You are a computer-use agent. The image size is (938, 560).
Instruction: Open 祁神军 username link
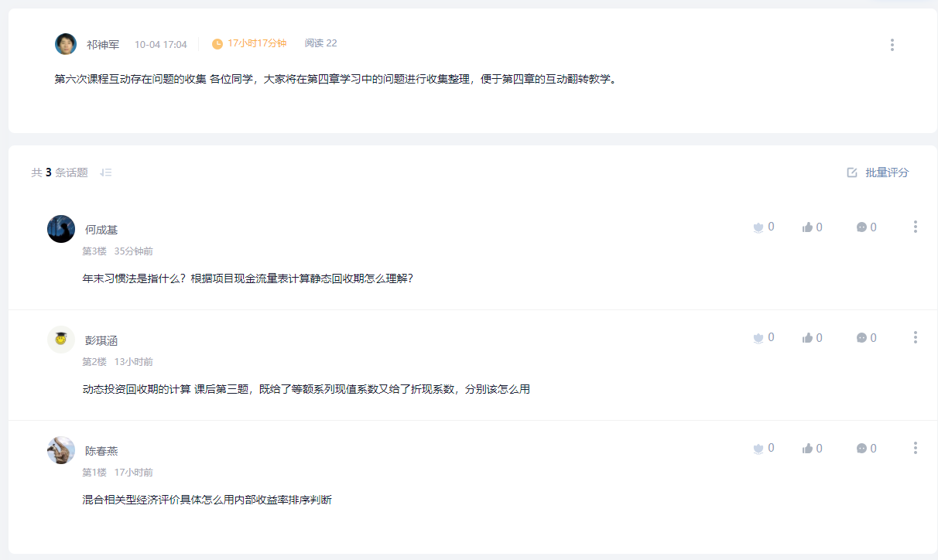(103, 45)
